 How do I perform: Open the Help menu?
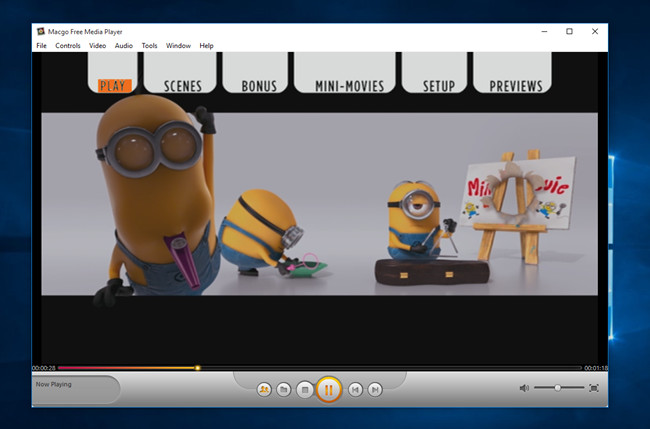coord(206,46)
